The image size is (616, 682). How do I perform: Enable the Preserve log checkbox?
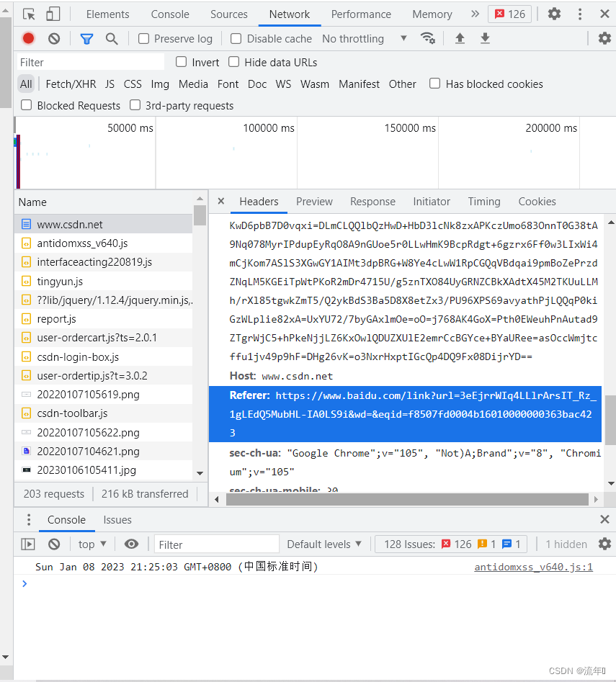(x=143, y=39)
